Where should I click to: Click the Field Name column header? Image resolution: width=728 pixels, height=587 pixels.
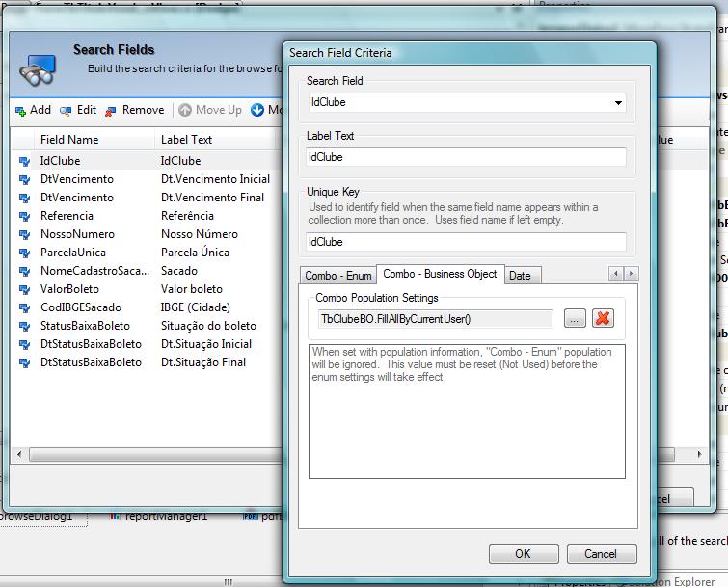point(69,140)
